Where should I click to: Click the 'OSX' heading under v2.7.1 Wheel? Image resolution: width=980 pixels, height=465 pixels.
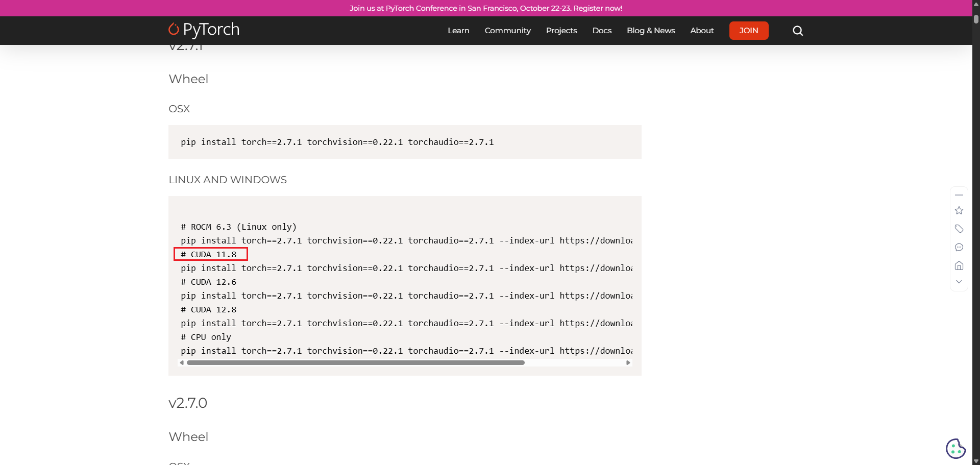[x=179, y=109]
